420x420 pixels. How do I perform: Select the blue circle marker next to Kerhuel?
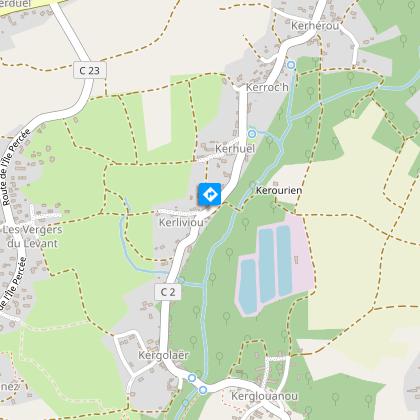click(x=252, y=134)
